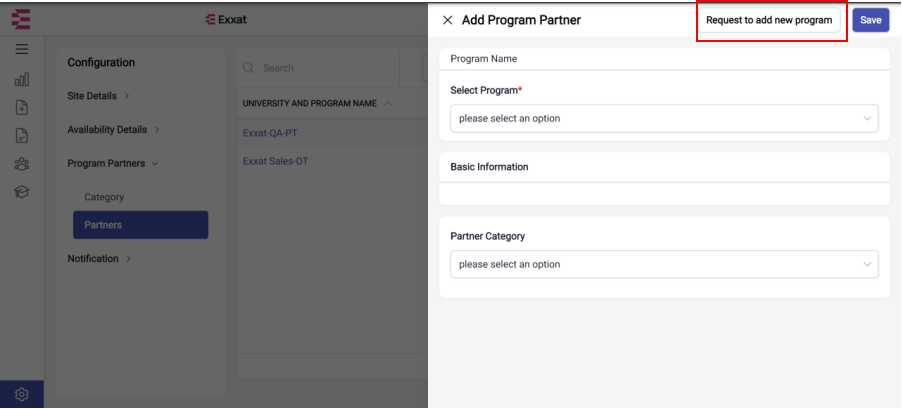Open the people group sidebar icon

pos(22,164)
